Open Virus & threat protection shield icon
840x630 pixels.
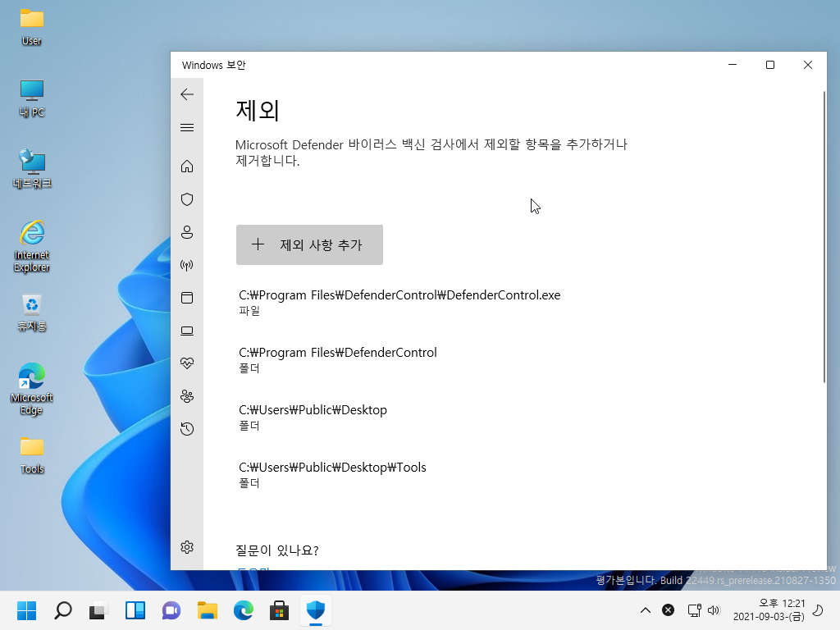(187, 199)
